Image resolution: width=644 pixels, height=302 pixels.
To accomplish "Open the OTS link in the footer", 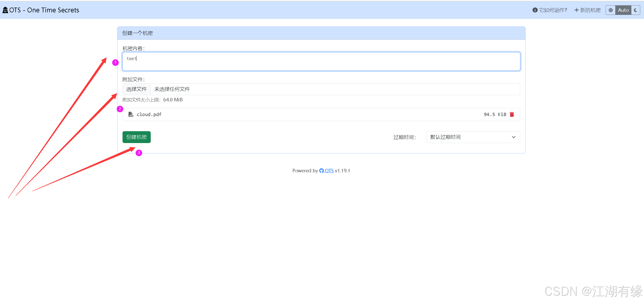I will (x=329, y=171).
